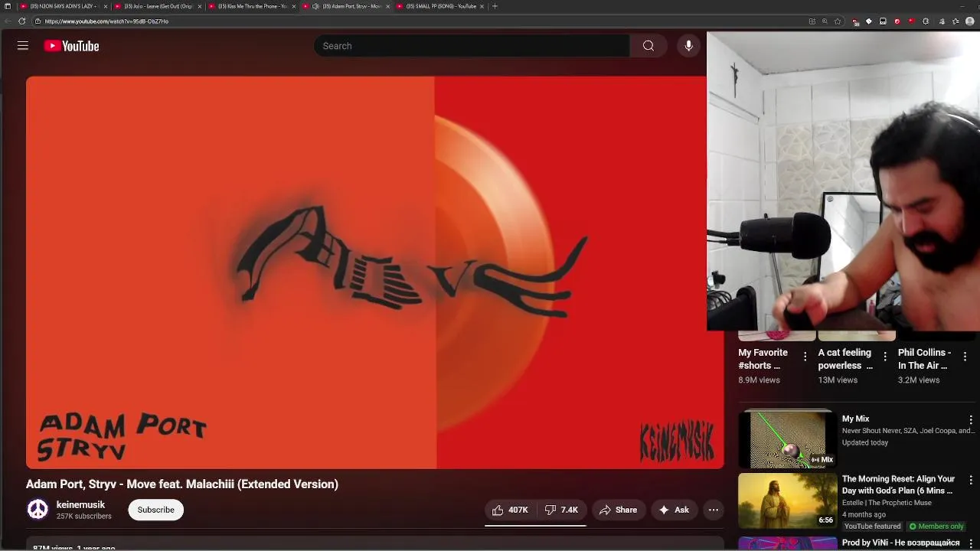The image size is (980, 551).
Task: Close the JoJo Leave (Get Out) tab
Action: [200, 6]
